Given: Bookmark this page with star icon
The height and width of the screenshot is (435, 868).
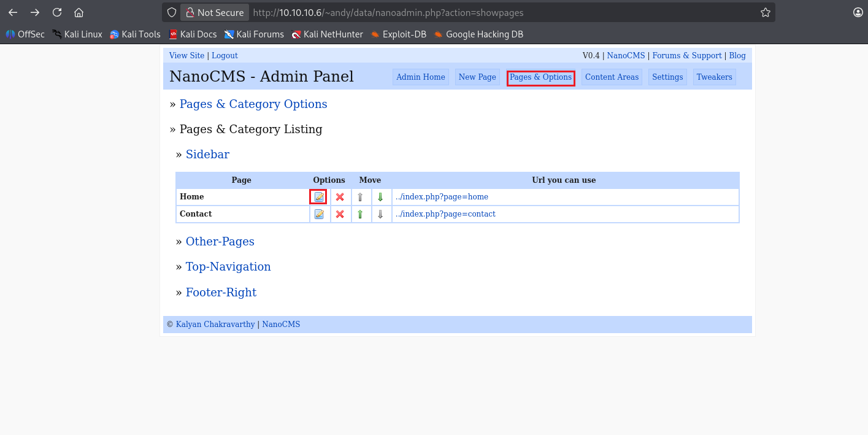Looking at the screenshot, I should pos(765,12).
